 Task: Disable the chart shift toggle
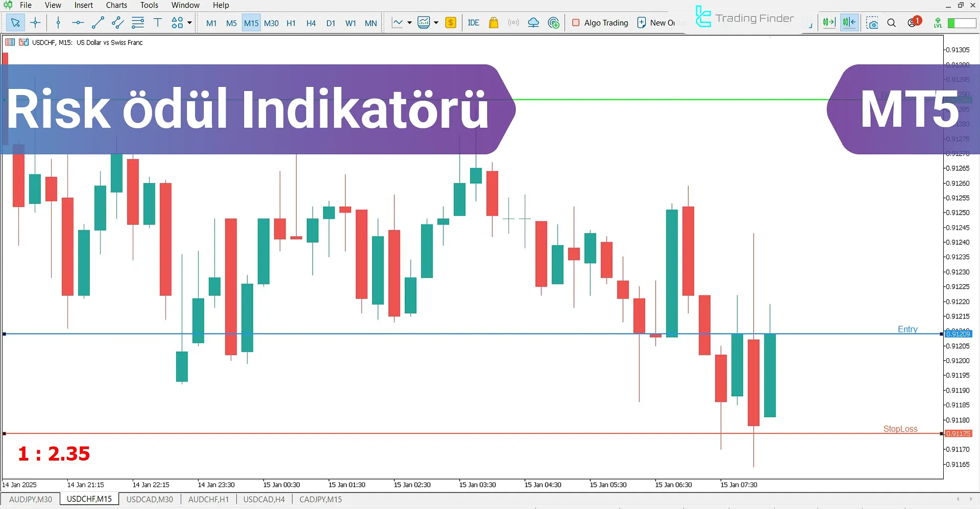pyautogui.click(x=849, y=22)
